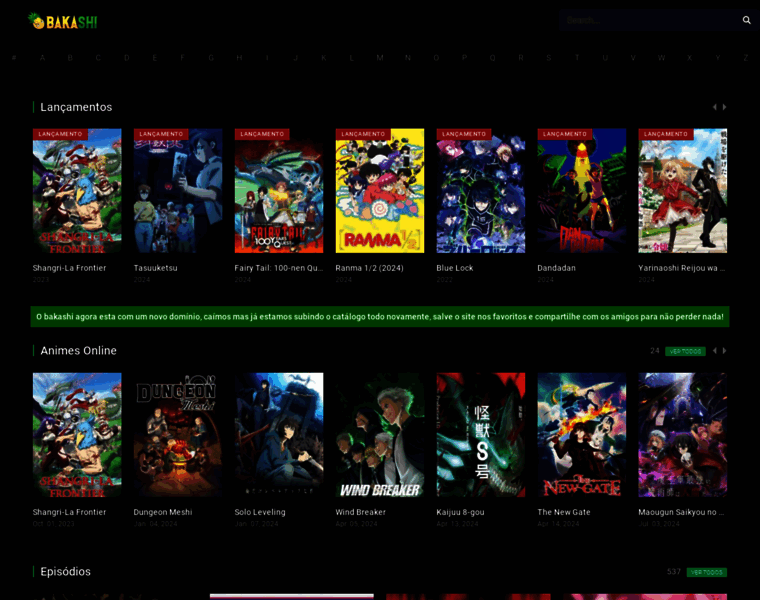Screen dimensions: 760x600
Task: Open Maougun Saikyou poster thumbnail
Action: pos(682,435)
